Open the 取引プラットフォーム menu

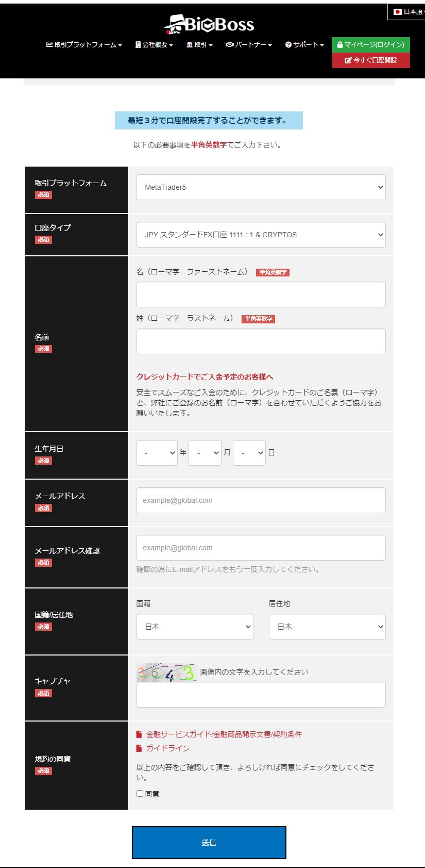pos(84,45)
